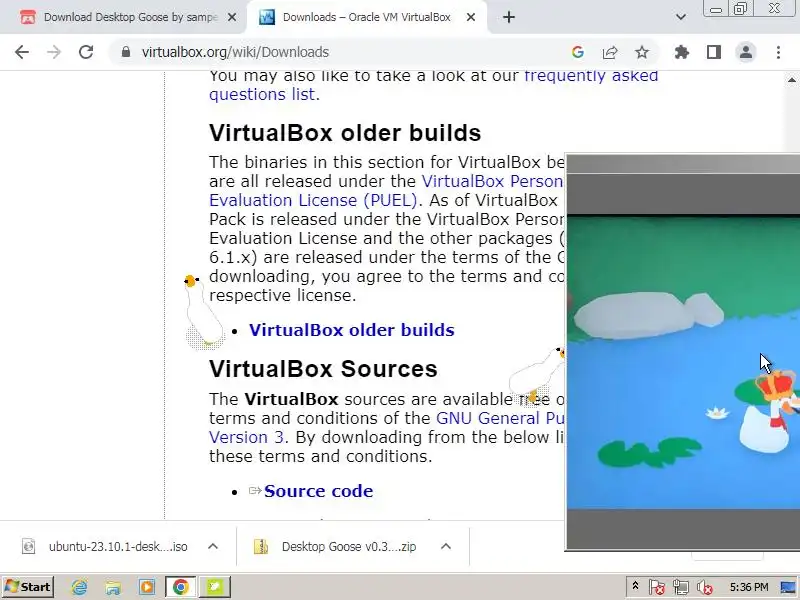Image resolution: width=800 pixels, height=600 pixels.
Task: Toggle the Chrome side panel icon
Action: click(x=714, y=52)
